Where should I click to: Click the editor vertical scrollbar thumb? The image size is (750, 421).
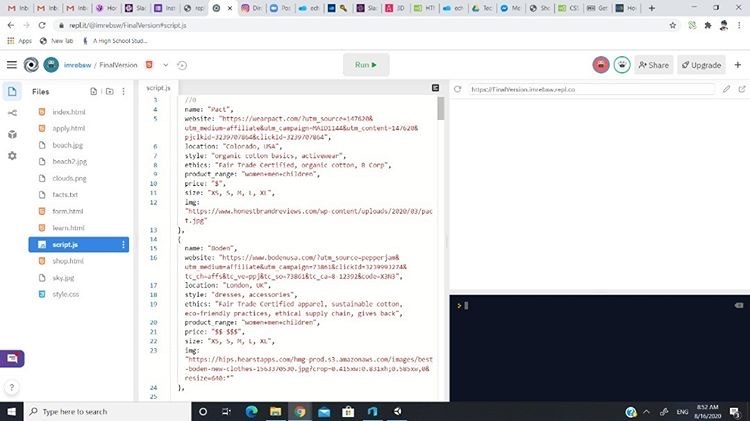[441, 109]
